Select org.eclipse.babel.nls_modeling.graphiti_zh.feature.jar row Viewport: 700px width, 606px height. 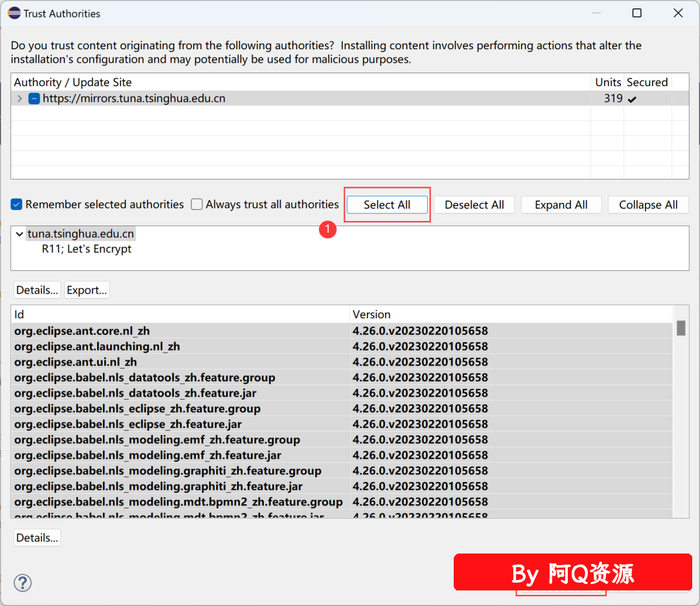tap(342, 486)
